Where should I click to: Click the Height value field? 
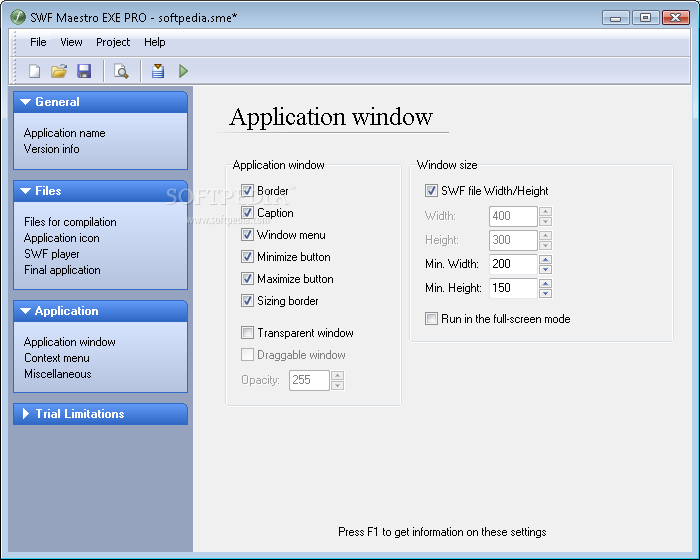(x=513, y=240)
